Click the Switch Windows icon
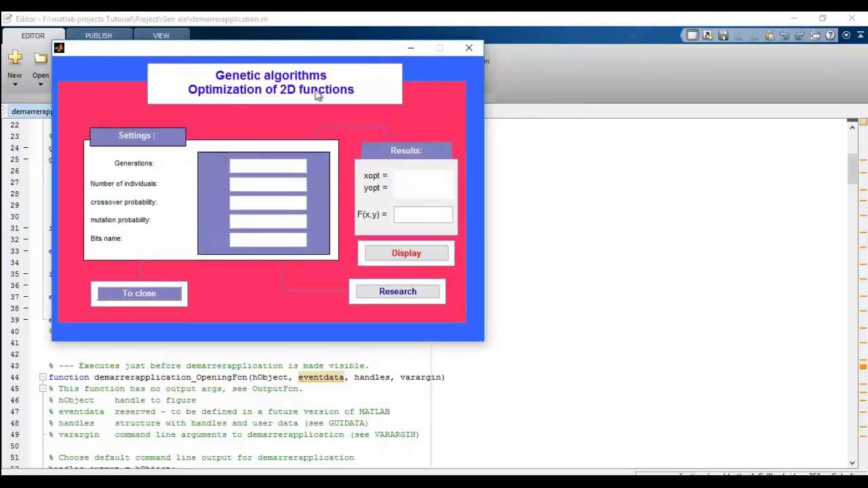Image resolution: width=868 pixels, height=488 pixels. click(x=815, y=35)
